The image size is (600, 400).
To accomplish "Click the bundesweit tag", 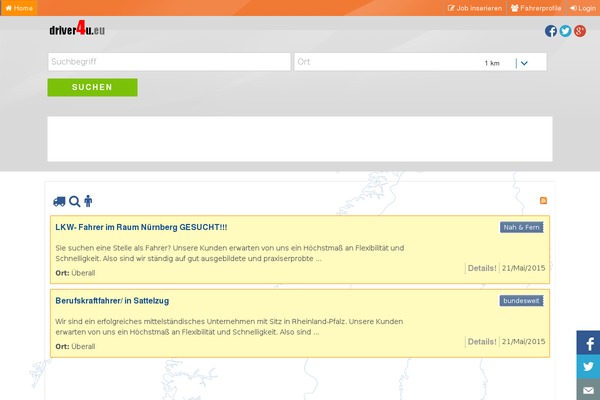I will point(521,300).
